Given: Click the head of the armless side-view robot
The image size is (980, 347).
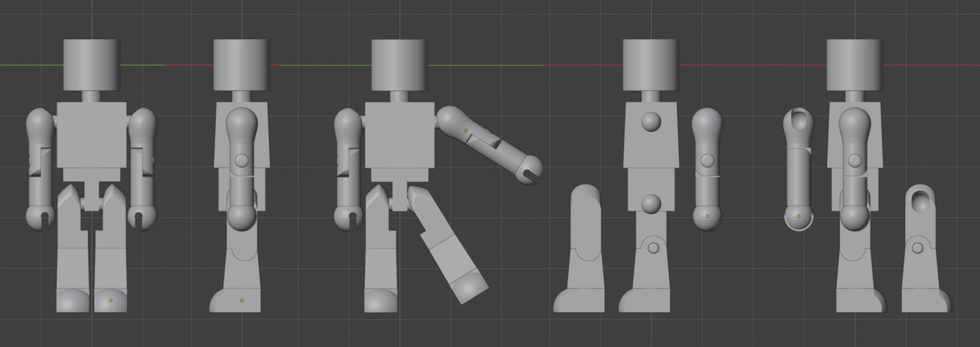Looking at the screenshot, I should point(650,65).
